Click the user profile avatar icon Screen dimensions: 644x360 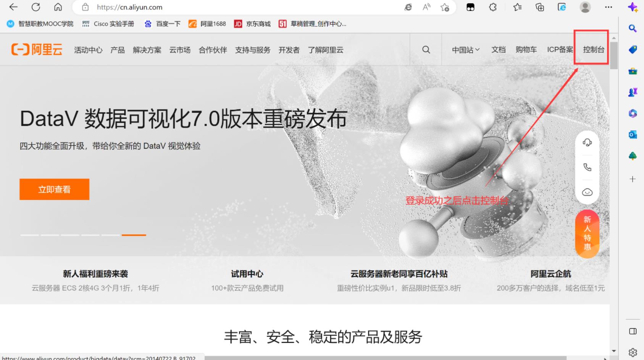(x=585, y=7)
